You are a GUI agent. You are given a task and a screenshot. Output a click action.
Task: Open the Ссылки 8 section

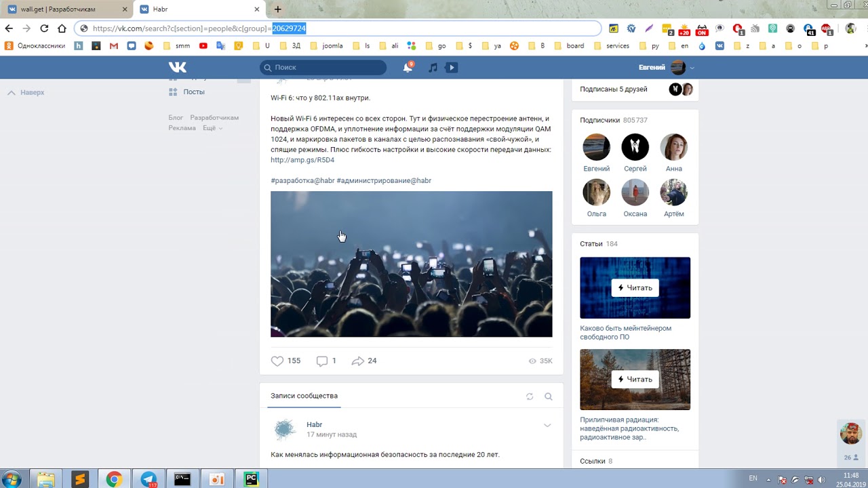(x=596, y=462)
